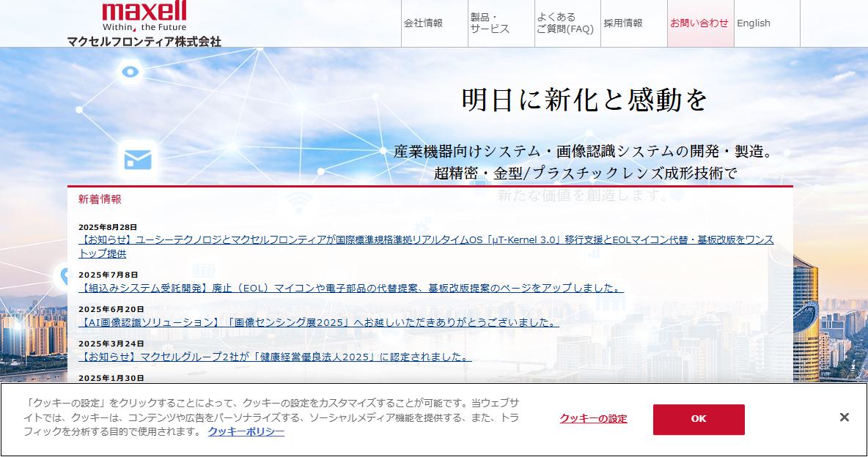Click the 2025年1月30日 date

pos(111,378)
